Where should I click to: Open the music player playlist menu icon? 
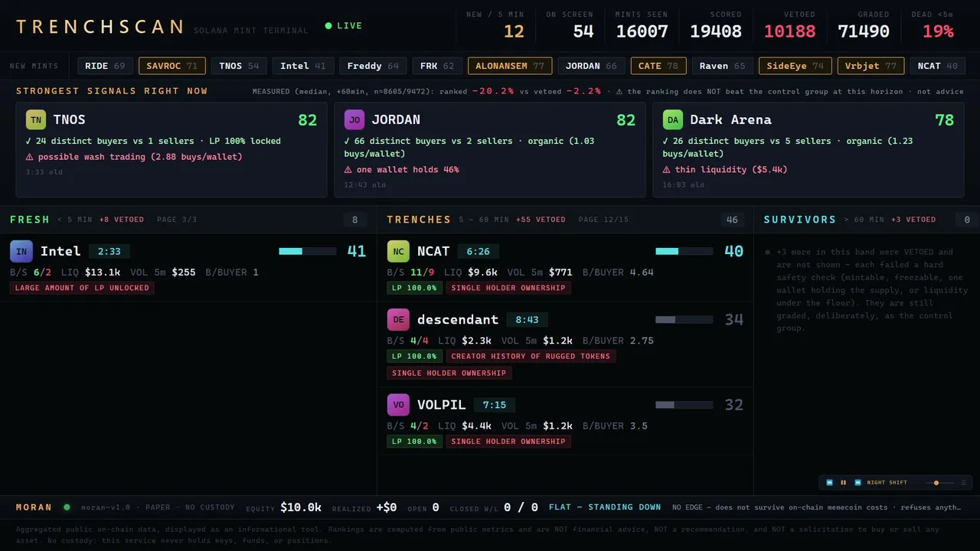[963, 483]
